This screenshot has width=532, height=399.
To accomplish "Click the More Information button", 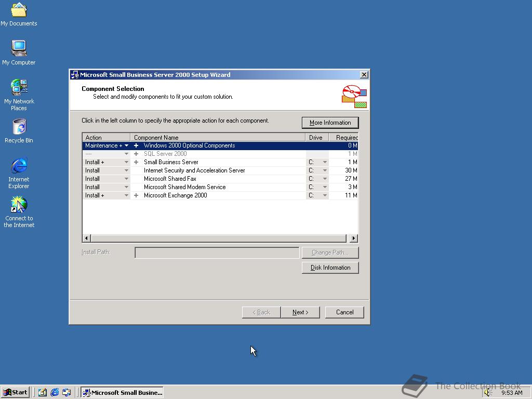I will pos(330,123).
